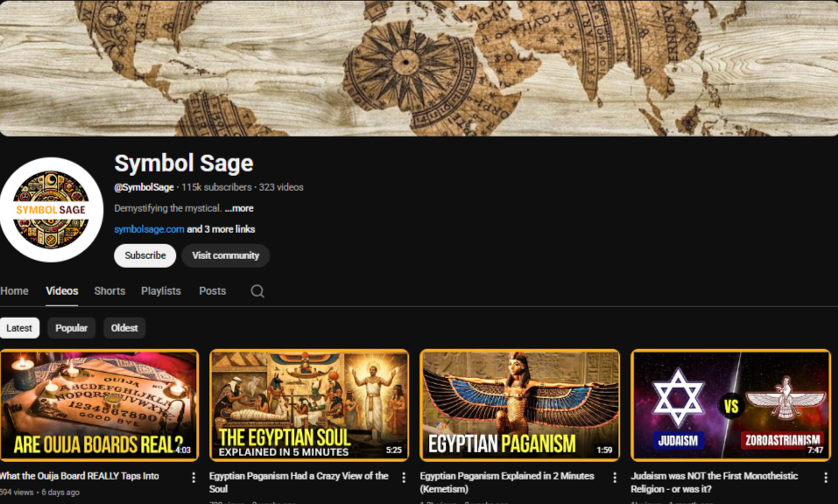Expand channel description with ...more
This screenshot has height=504, width=838.
[x=238, y=209]
